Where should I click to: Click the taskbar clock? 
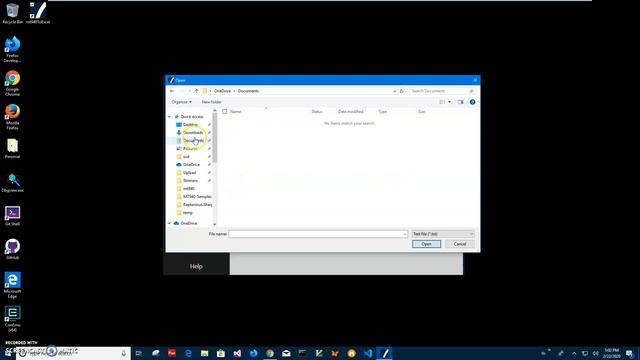611,353
